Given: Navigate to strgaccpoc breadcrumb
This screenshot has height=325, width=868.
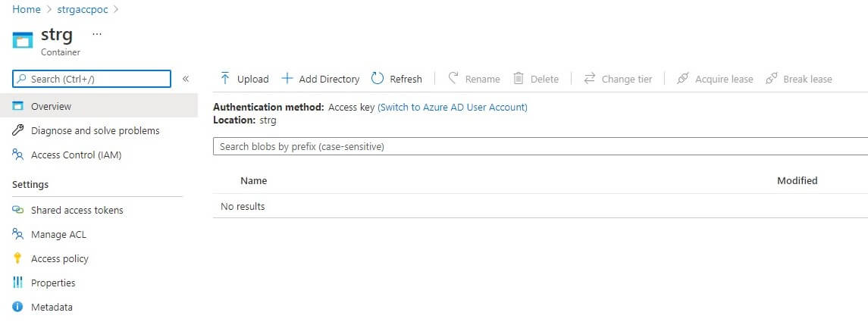Looking at the screenshot, I should click(x=83, y=10).
